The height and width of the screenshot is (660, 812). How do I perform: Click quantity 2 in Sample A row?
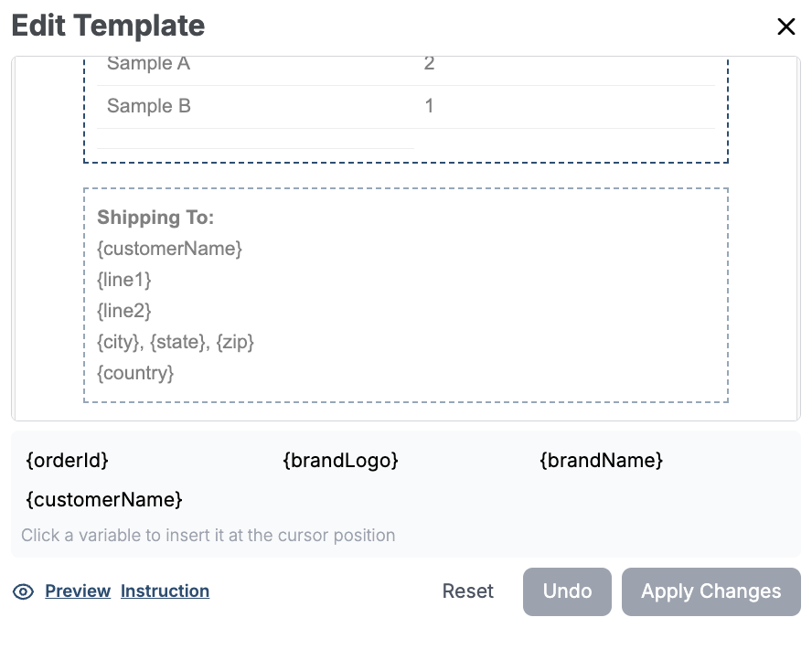coord(430,64)
